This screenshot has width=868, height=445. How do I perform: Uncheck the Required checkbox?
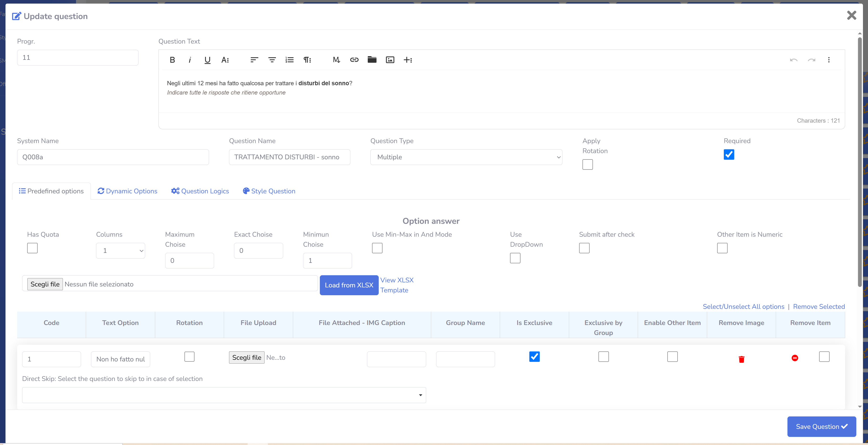click(x=729, y=155)
